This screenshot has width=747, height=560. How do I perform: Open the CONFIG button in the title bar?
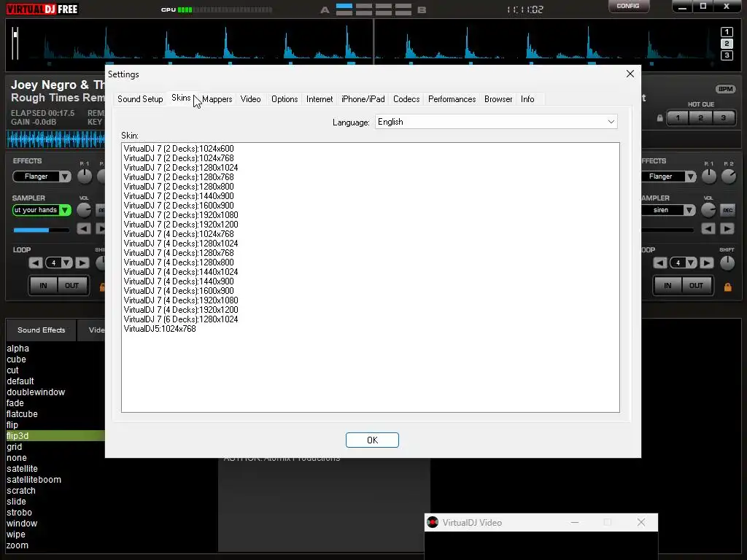[x=628, y=6]
